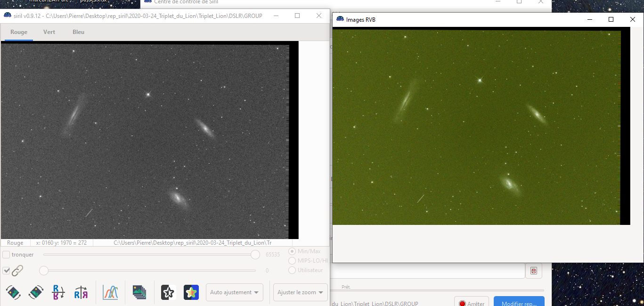Click the horizontal mirror flip icon
Image resolution: width=644 pixels, height=306 pixels.
tap(81, 292)
